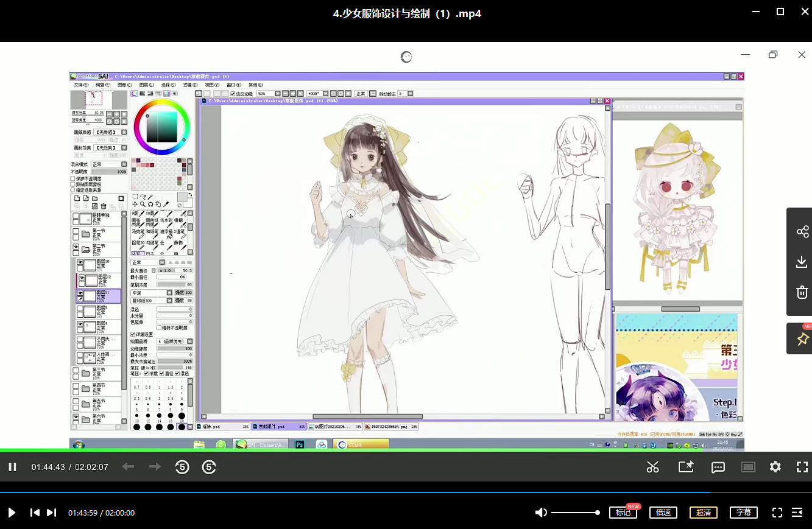This screenshot has width=812, height=529.
Task: Click the trash delete icon in sidebar
Action: (802, 292)
